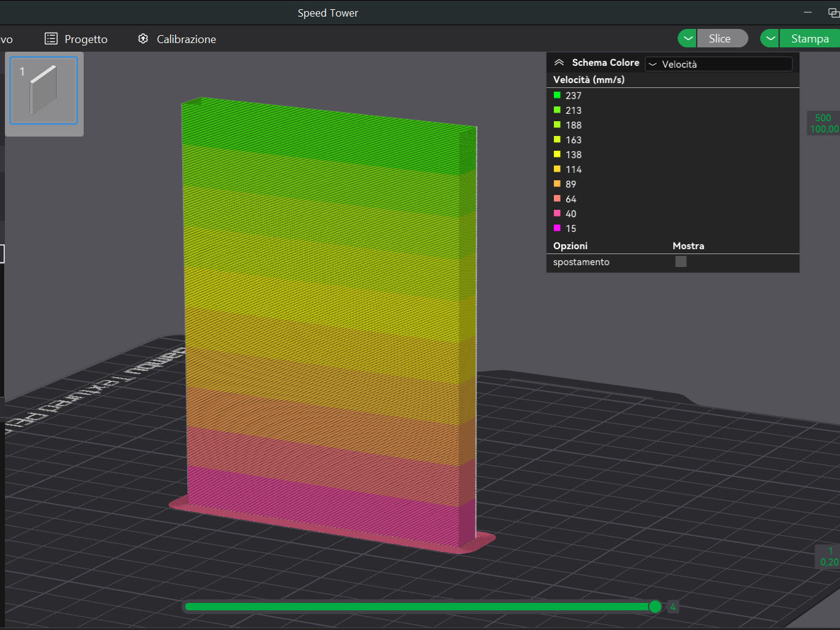Open the Velocità color scheme dropdown

click(719, 64)
